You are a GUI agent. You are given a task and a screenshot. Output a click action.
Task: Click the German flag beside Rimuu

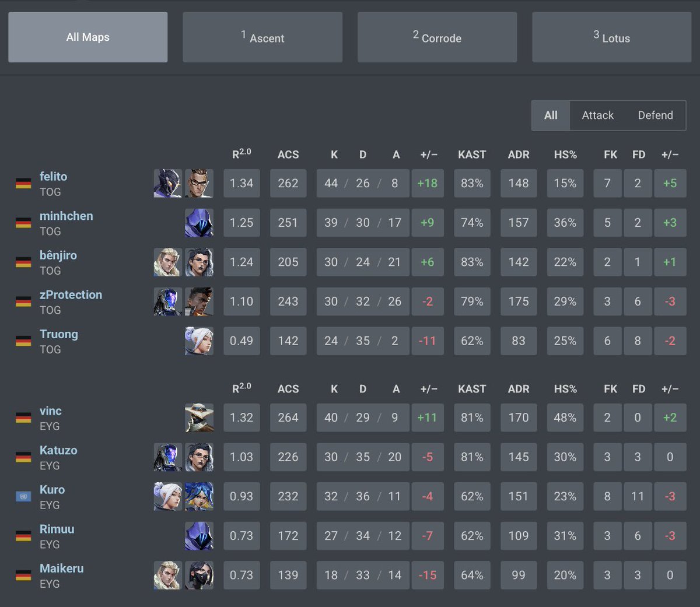pos(23,536)
